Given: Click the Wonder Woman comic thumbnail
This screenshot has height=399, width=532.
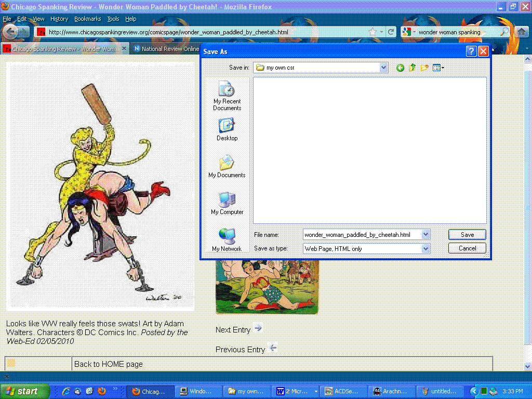Looking at the screenshot, I should pyautogui.click(x=268, y=287).
